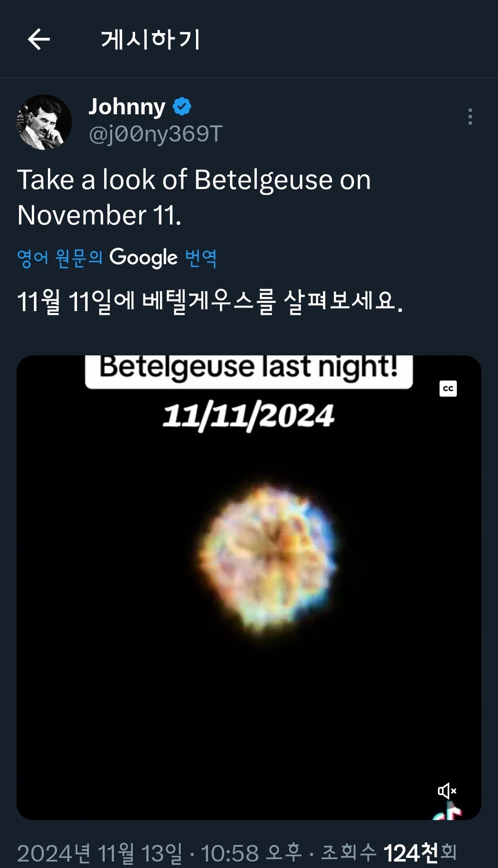This screenshot has height=868, width=498.
Task: Go back using the left arrow
Action: pyautogui.click(x=39, y=39)
